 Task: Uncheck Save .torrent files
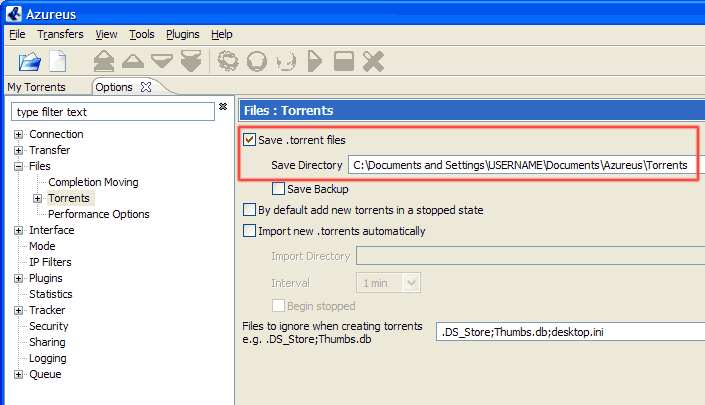point(250,140)
